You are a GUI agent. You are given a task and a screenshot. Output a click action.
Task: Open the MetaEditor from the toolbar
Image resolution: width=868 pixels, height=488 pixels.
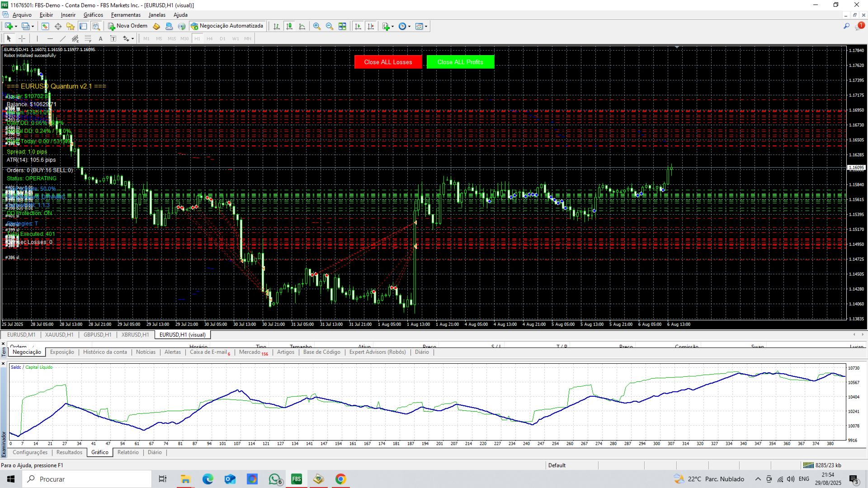[x=156, y=26]
